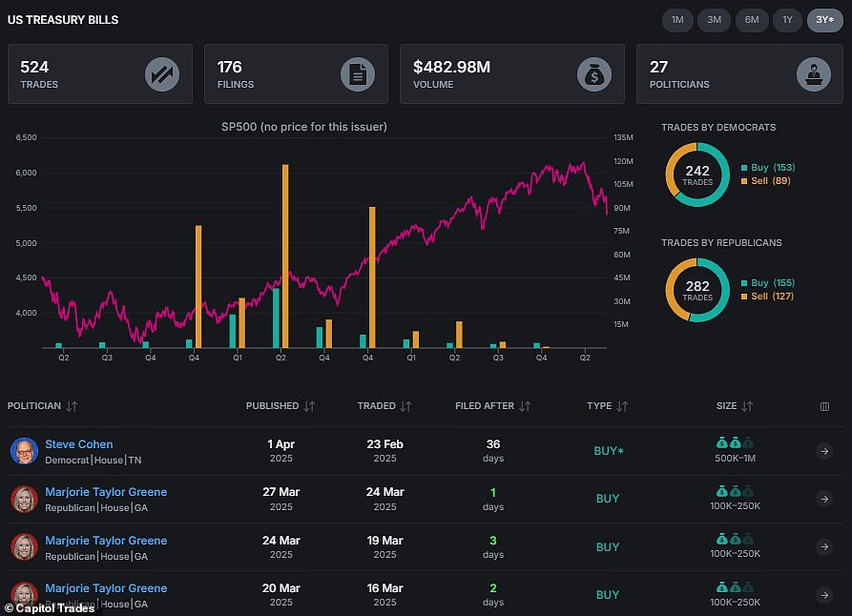The height and width of the screenshot is (616, 852).
Task: Select the 3M time range
Action: tap(714, 20)
